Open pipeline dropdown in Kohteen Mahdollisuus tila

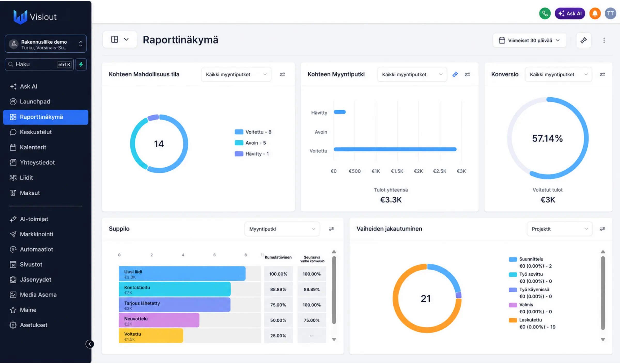236,74
